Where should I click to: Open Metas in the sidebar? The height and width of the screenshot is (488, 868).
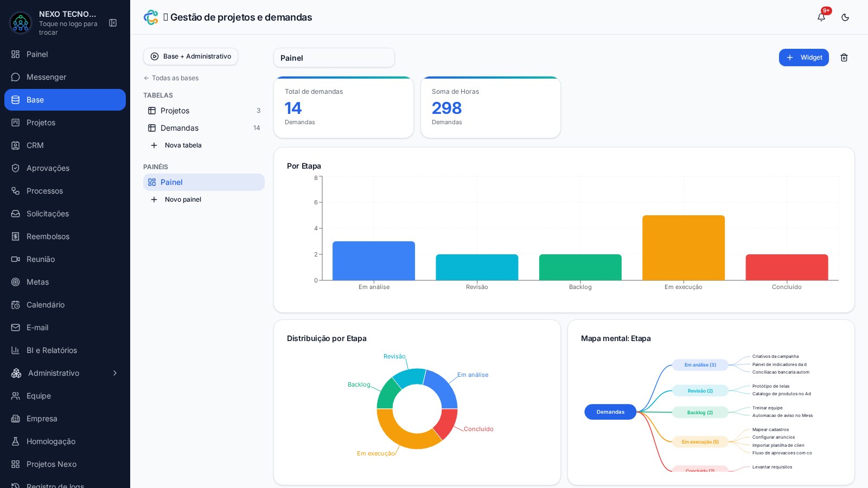(65, 282)
